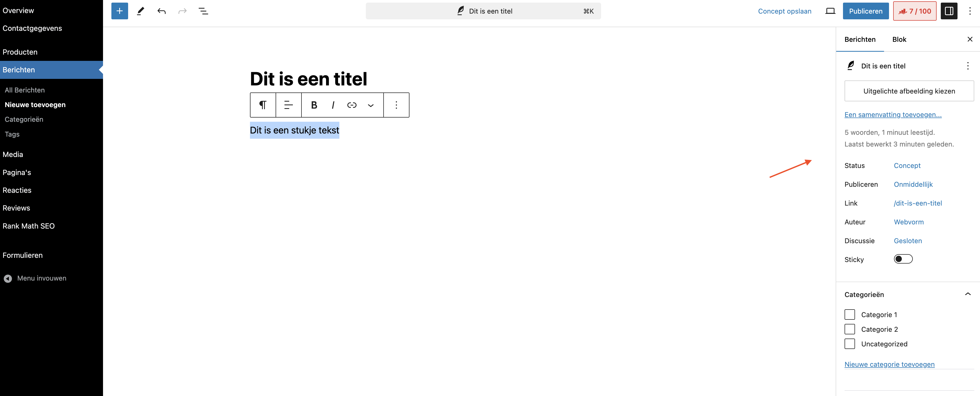Toggle bold formatting on selected text
The image size is (980, 396).
314,105
